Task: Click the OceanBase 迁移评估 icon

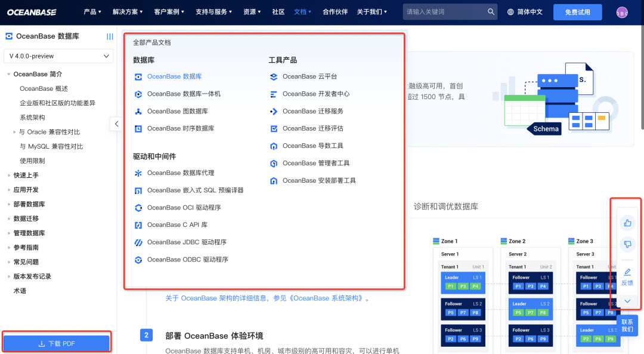Action: tap(274, 129)
